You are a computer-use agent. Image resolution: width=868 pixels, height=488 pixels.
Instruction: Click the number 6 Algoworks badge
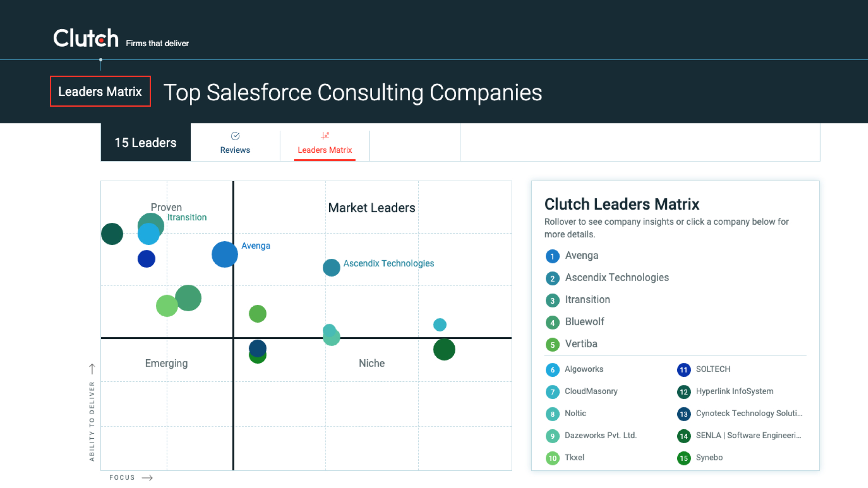tap(552, 370)
